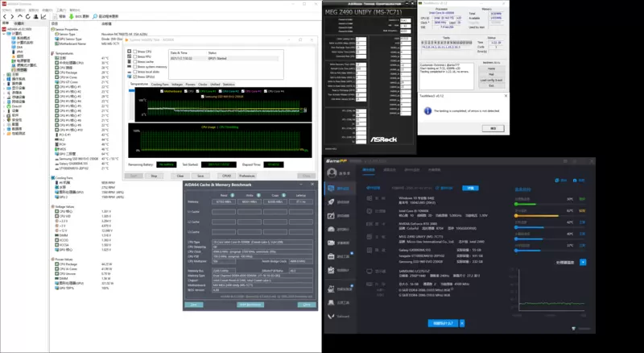Screen dimensions: 644x353
Task: Toggle the CPU Core #1 graph checkbox
Action: point(197,91)
